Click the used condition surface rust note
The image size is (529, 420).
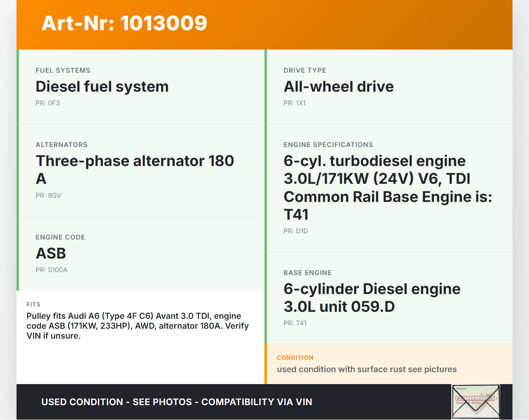coord(367,370)
